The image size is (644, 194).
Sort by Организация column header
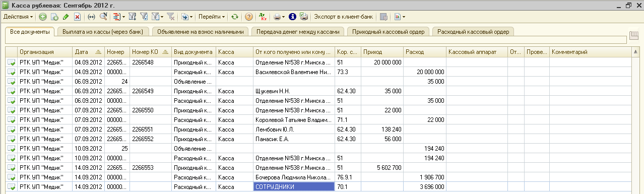click(x=45, y=52)
